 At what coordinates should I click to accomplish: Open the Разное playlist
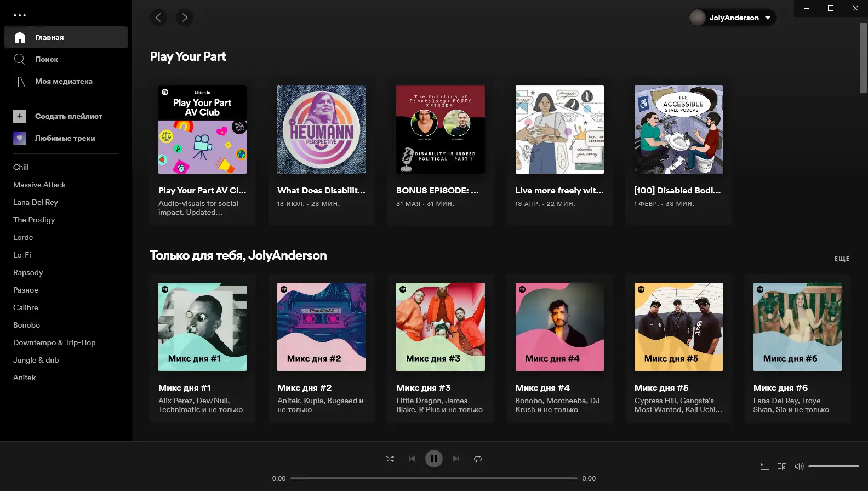26,290
